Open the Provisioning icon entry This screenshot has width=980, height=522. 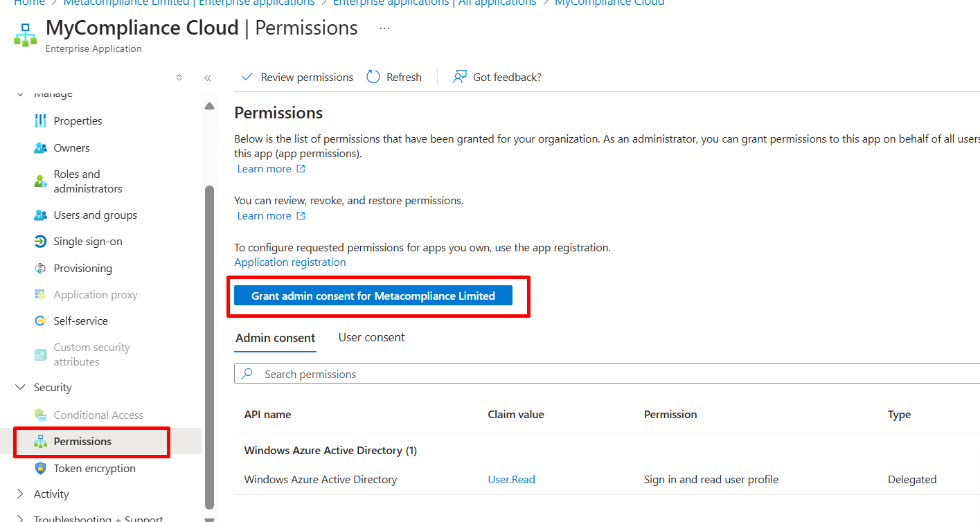40,269
